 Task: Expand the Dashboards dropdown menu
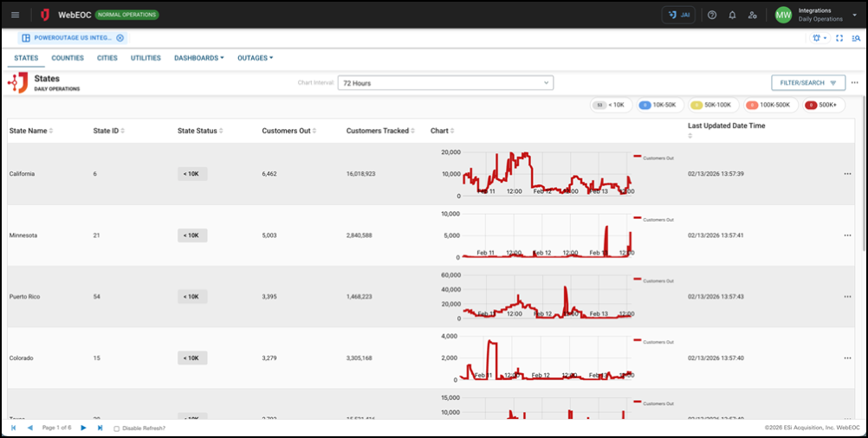point(198,58)
